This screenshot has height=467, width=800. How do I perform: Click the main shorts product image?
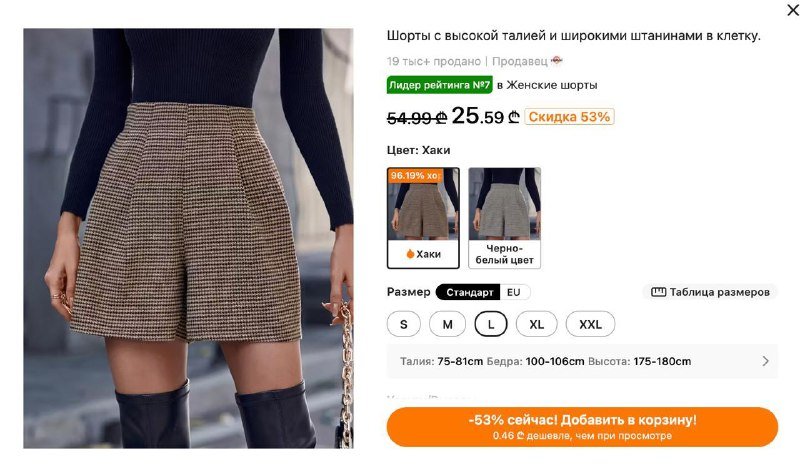[x=188, y=238]
